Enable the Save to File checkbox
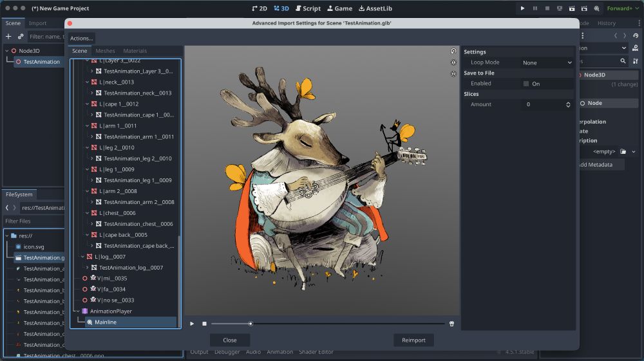The height and width of the screenshot is (361, 644). pos(526,84)
